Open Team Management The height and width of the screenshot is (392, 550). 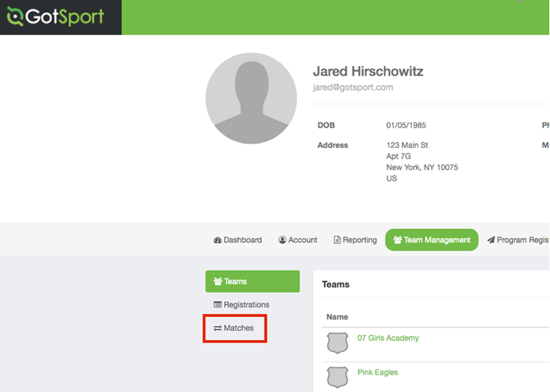click(x=432, y=239)
